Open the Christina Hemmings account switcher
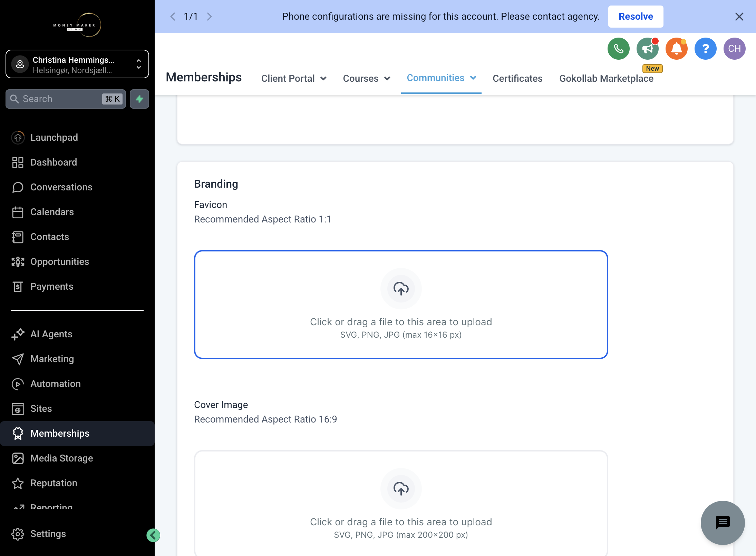The image size is (756, 556). [x=77, y=64]
